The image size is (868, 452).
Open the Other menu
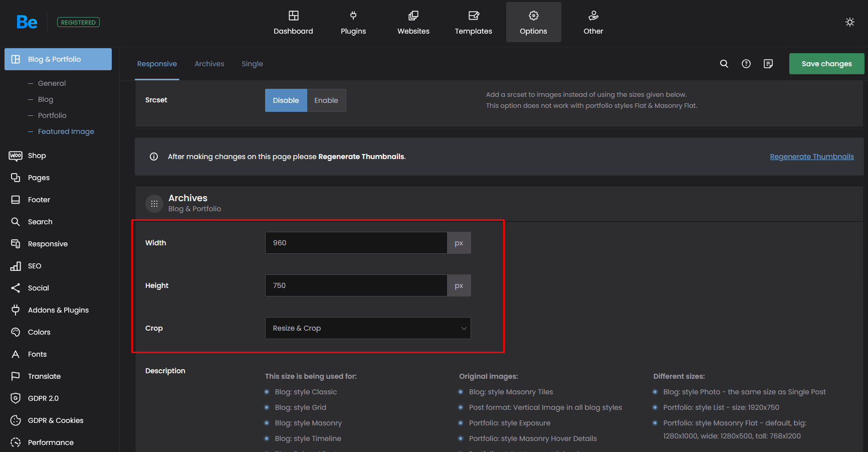593,22
